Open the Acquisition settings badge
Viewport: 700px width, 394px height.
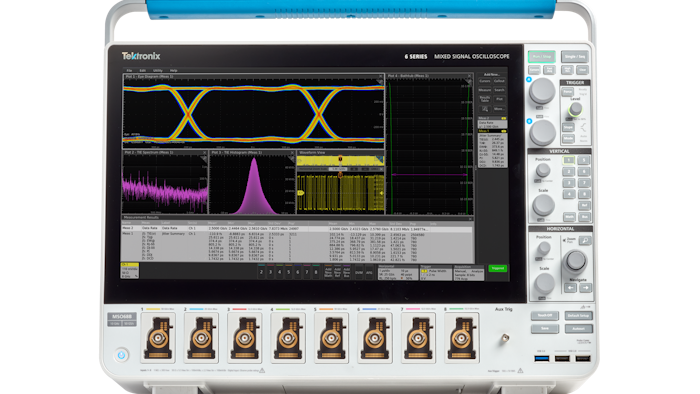469,273
